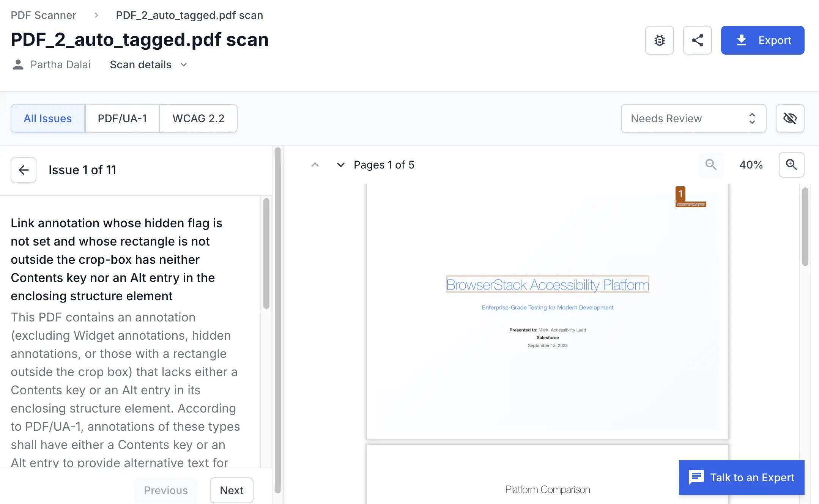819x504 pixels.
Task: Click issue marker 1 on PDF page
Action: point(680,194)
